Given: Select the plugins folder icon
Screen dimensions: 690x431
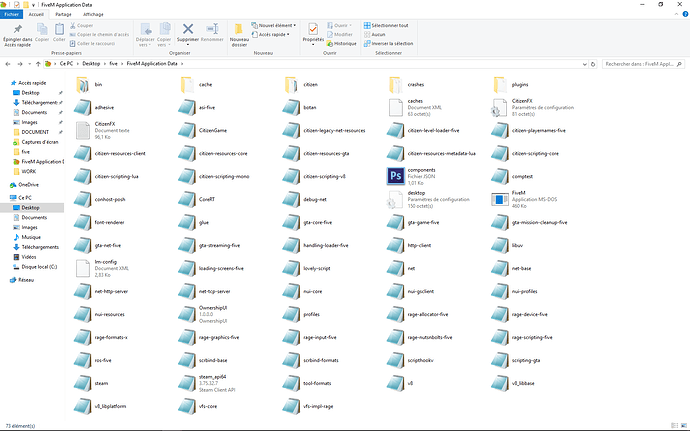Looking at the screenshot, I should click(x=500, y=85).
